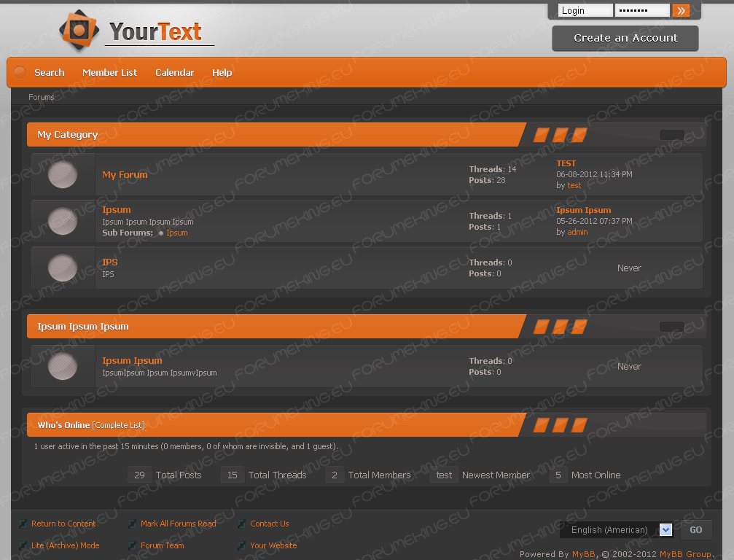The height and width of the screenshot is (560, 734).
Task: Click the YourText logo icon
Action: [x=79, y=30]
